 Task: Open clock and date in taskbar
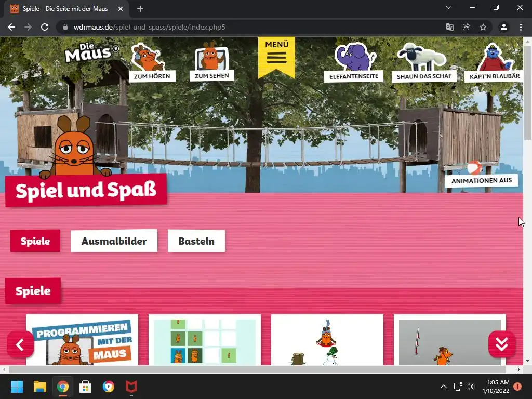tap(496, 387)
